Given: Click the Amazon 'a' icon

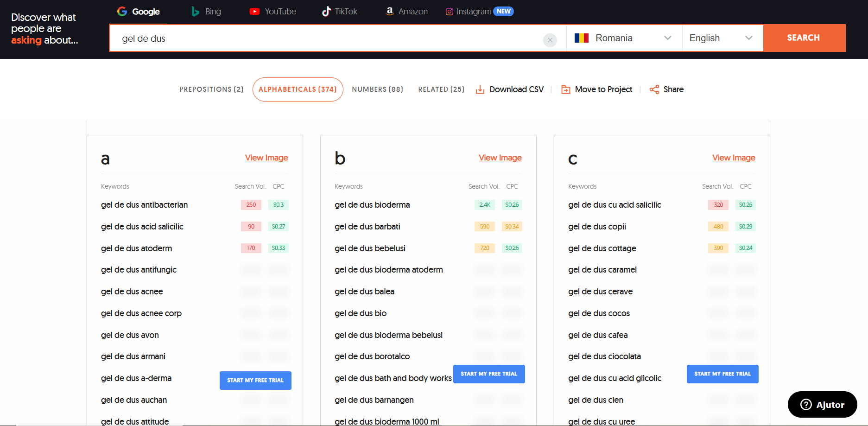Looking at the screenshot, I should (390, 11).
